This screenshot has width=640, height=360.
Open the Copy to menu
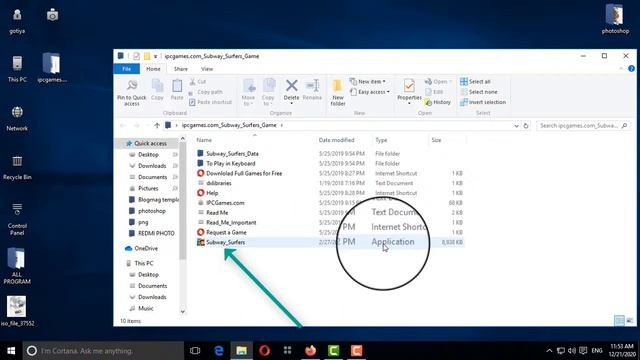click(268, 93)
